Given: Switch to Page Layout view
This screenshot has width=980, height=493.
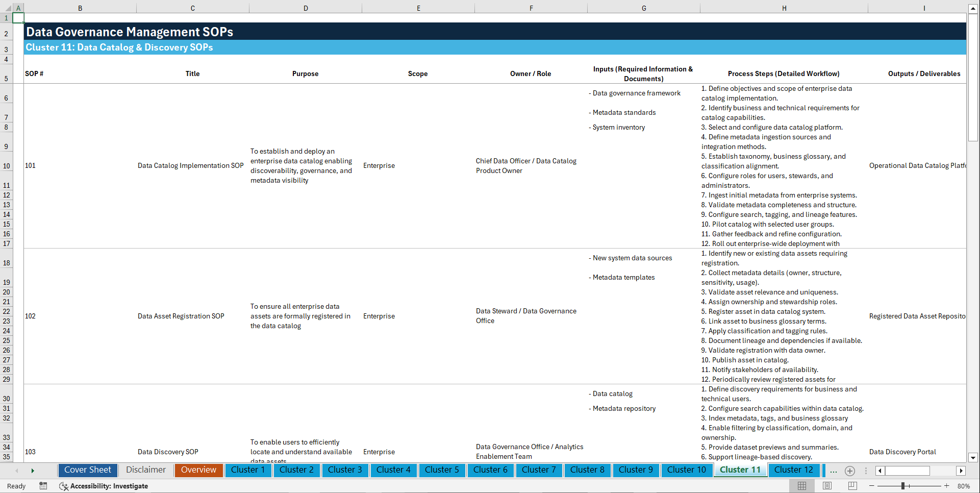Looking at the screenshot, I should (827, 486).
